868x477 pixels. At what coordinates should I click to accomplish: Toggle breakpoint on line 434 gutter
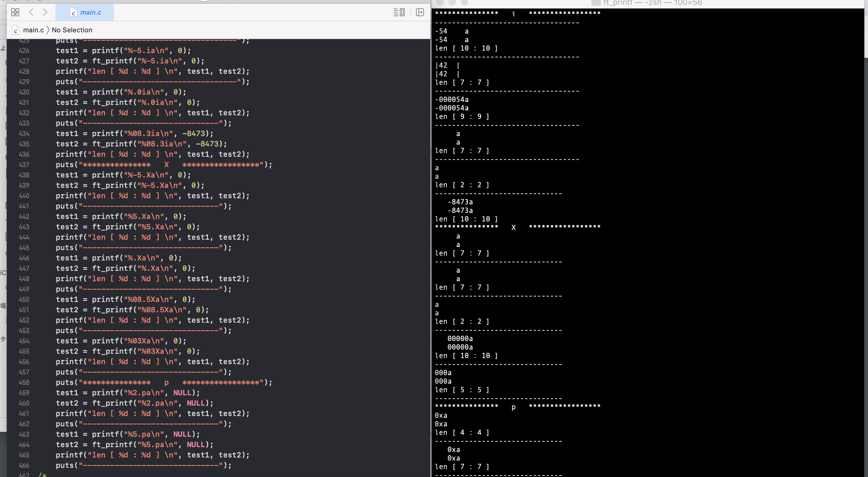tap(24, 134)
